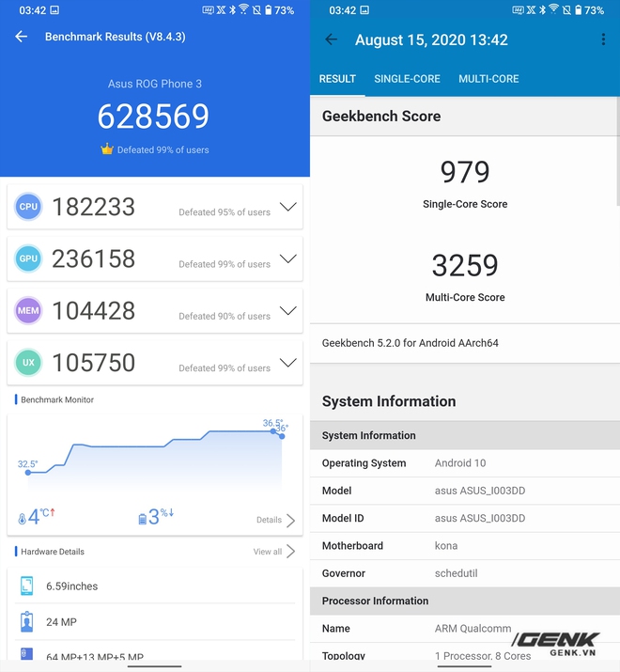The width and height of the screenshot is (620, 672).
Task: Tap the Asus ROG Phone 3 device name
Action: click(x=155, y=84)
